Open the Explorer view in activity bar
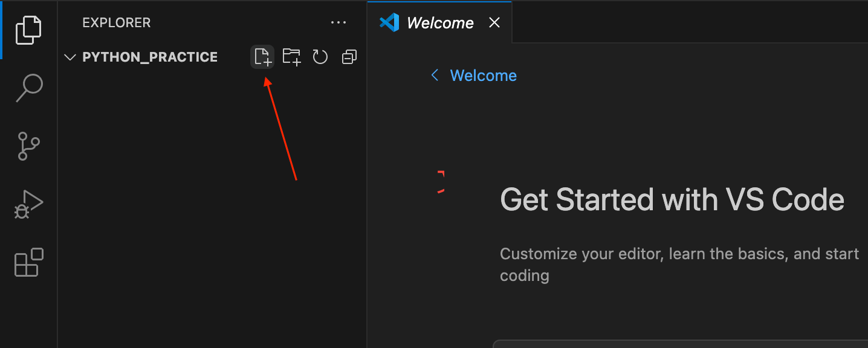Viewport: 868px width, 348px height. click(x=28, y=30)
